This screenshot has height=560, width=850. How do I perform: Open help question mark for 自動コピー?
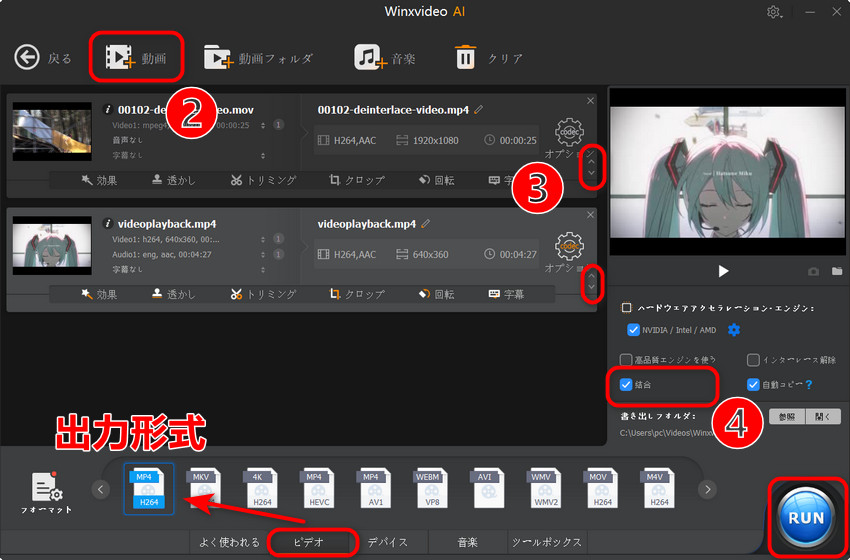809,385
